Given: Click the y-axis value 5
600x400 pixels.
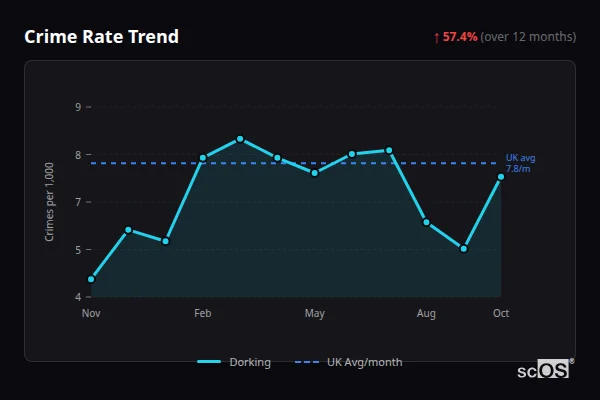Looking at the screenshot, I should point(78,250).
